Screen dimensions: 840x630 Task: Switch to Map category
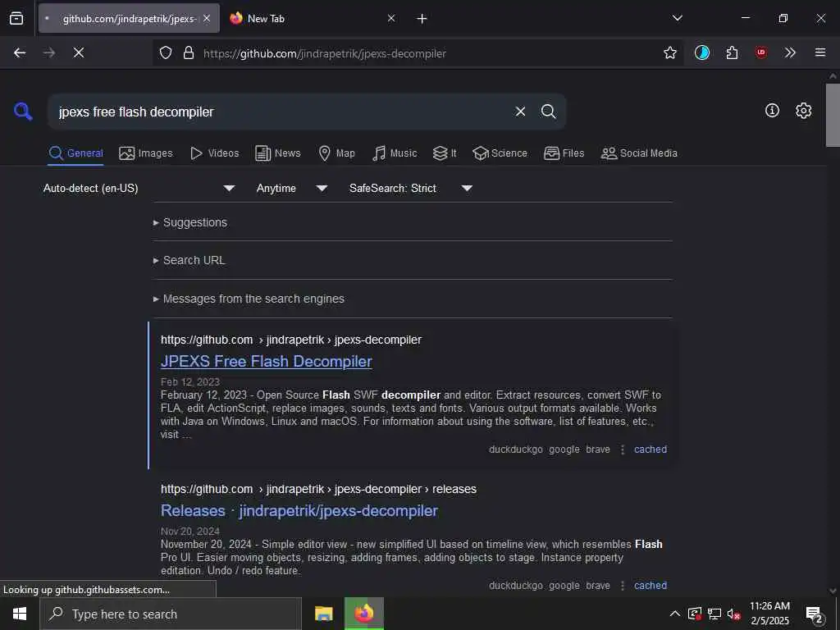point(336,153)
